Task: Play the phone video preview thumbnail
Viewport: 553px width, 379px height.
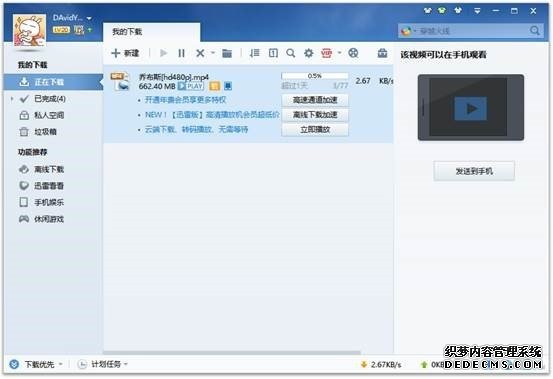Action: [470, 109]
